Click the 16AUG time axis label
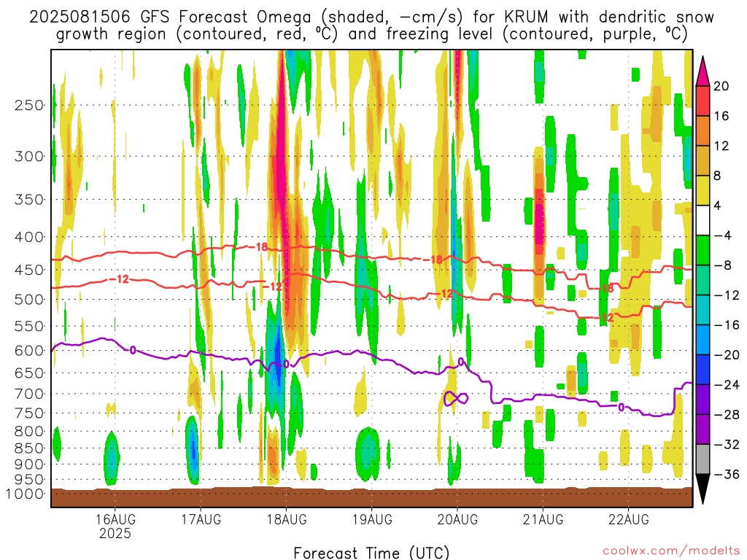747x560 pixels. 115,519
